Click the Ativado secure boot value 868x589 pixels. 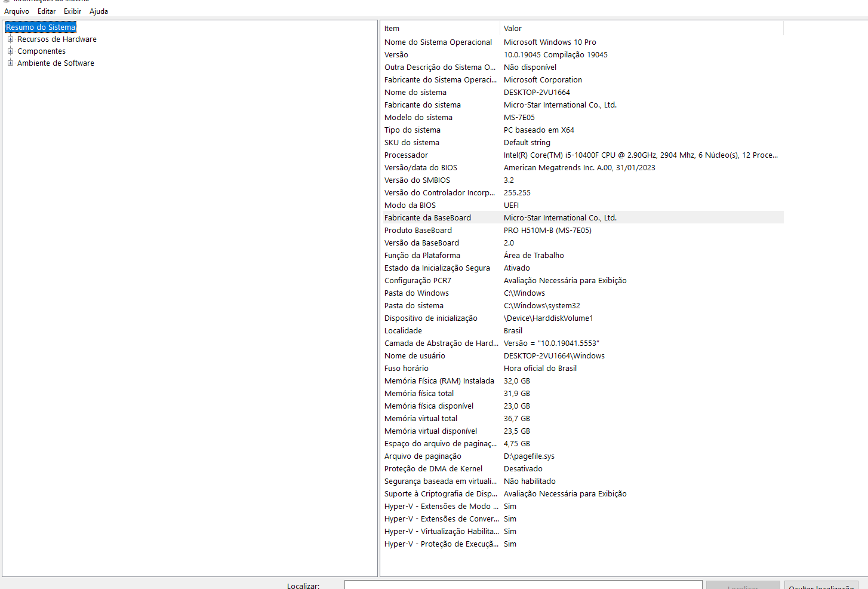pos(517,268)
